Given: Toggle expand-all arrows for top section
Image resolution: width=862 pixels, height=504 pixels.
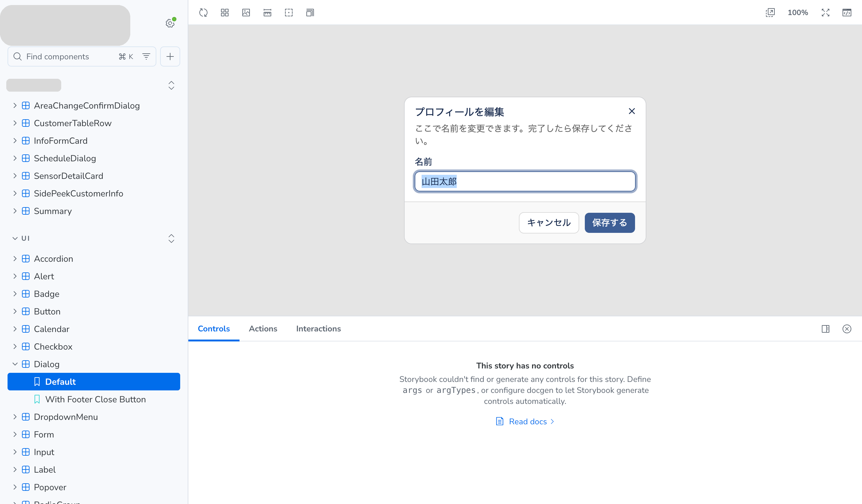Looking at the screenshot, I should [x=171, y=85].
